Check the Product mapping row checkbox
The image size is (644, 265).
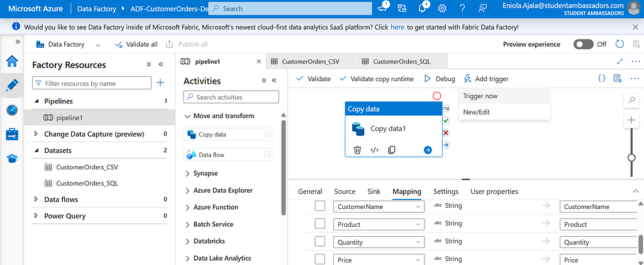point(320,224)
